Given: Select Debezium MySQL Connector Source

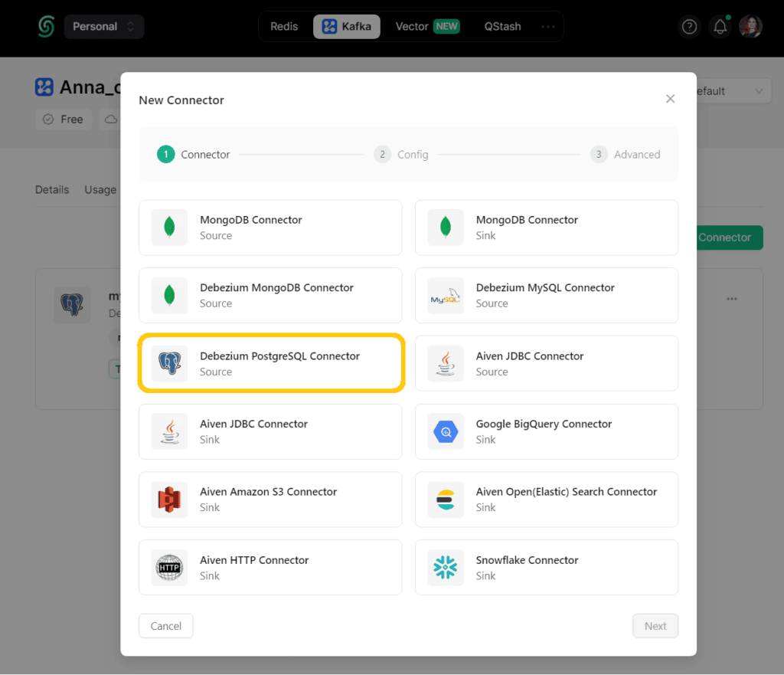Looking at the screenshot, I should point(547,295).
